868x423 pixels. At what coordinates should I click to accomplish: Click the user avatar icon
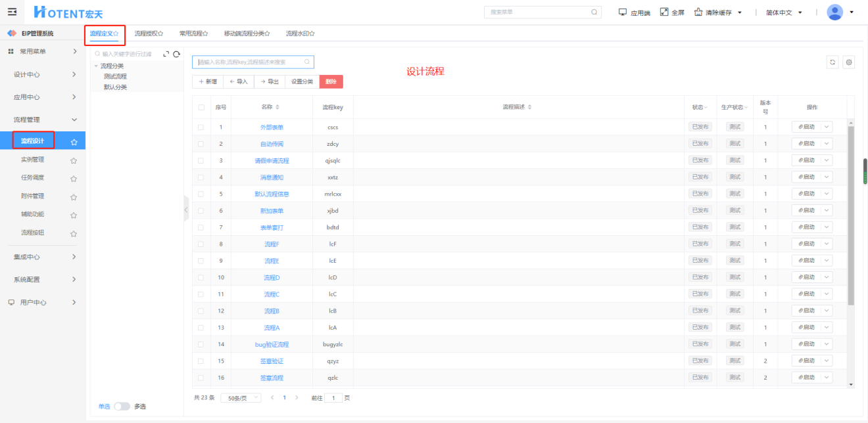[834, 12]
